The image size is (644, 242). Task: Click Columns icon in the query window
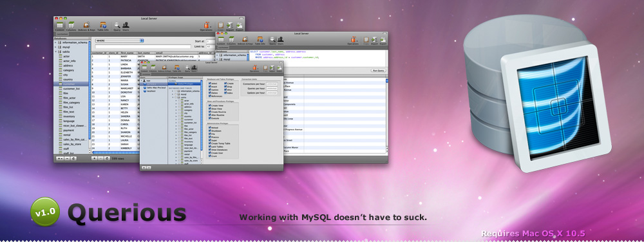click(x=232, y=40)
